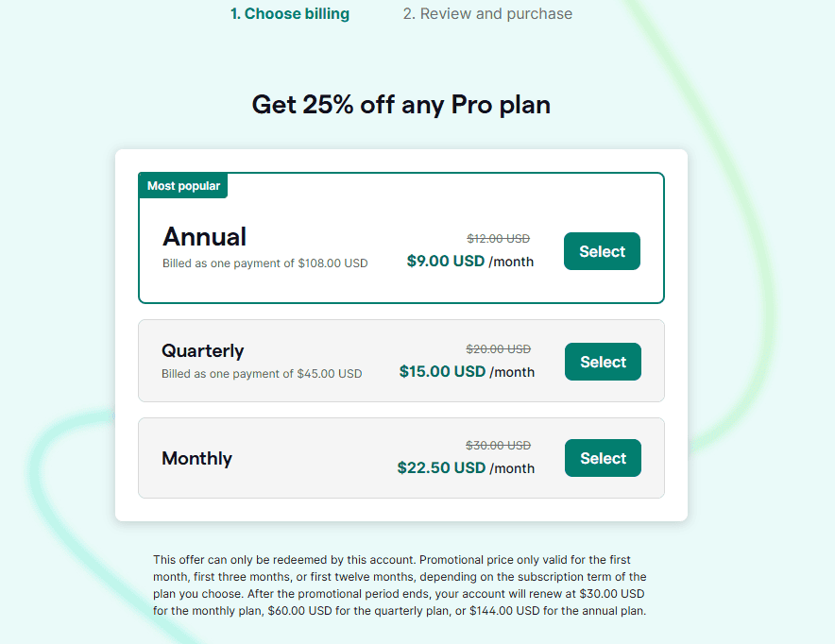Open the 'Review and purchase' step

[487, 13]
